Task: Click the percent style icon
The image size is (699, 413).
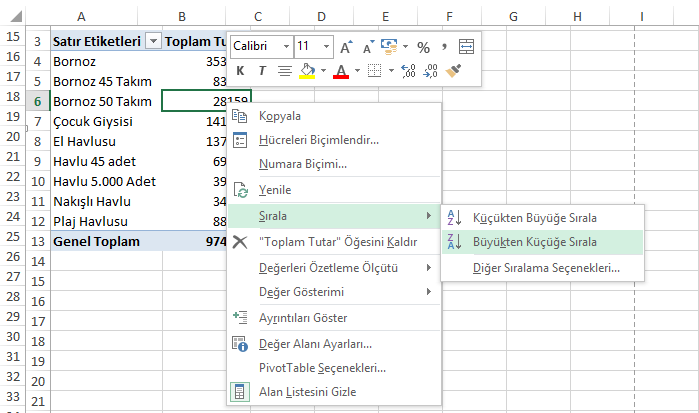Action: click(423, 47)
